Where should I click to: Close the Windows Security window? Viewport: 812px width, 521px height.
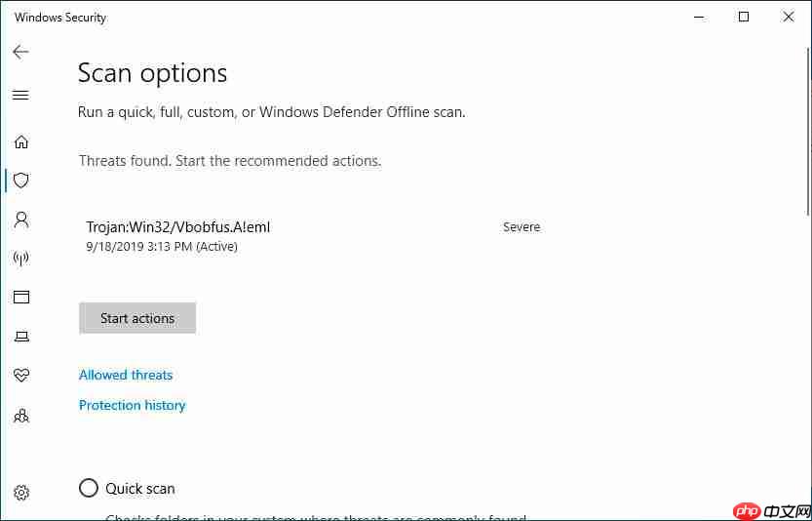point(789,18)
